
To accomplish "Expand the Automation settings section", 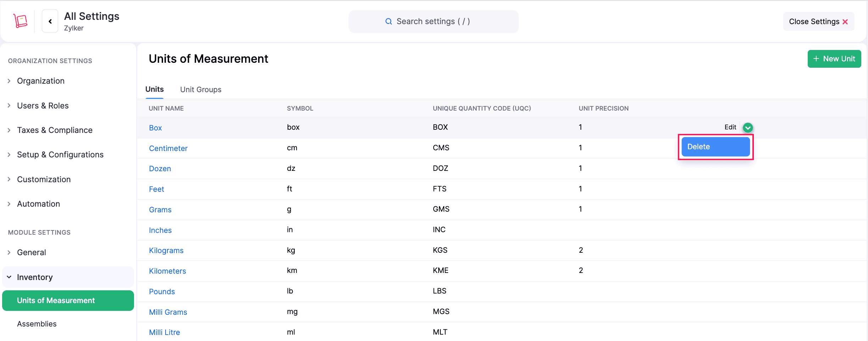I will pyautogui.click(x=38, y=204).
